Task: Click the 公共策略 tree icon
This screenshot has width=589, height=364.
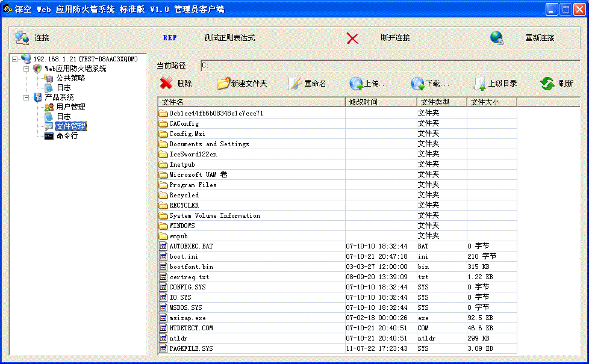Action: tap(48, 78)
